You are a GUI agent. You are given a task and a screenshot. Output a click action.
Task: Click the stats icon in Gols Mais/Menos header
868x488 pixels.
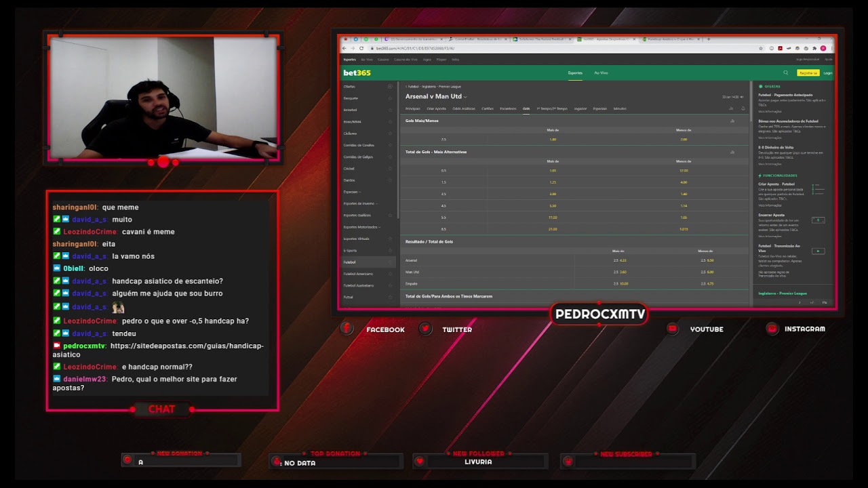(732, 121)
